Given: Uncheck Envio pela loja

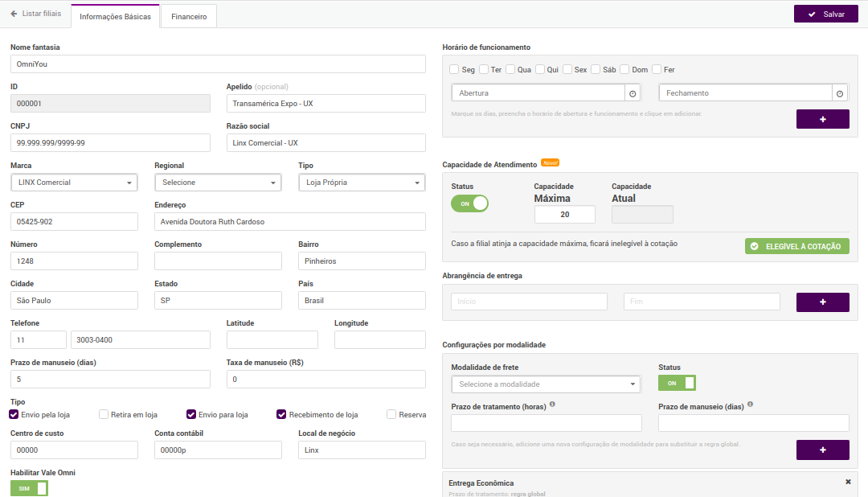Looking at the screenshot, I should 14,414.
